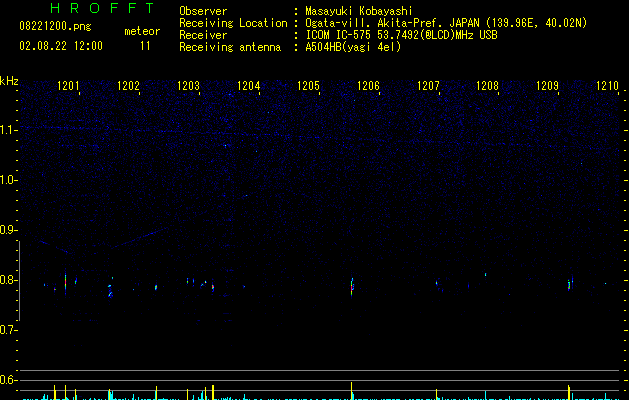Select the filename 08221200.png
This screenshot has height=400, width=629.
[55, 27]
